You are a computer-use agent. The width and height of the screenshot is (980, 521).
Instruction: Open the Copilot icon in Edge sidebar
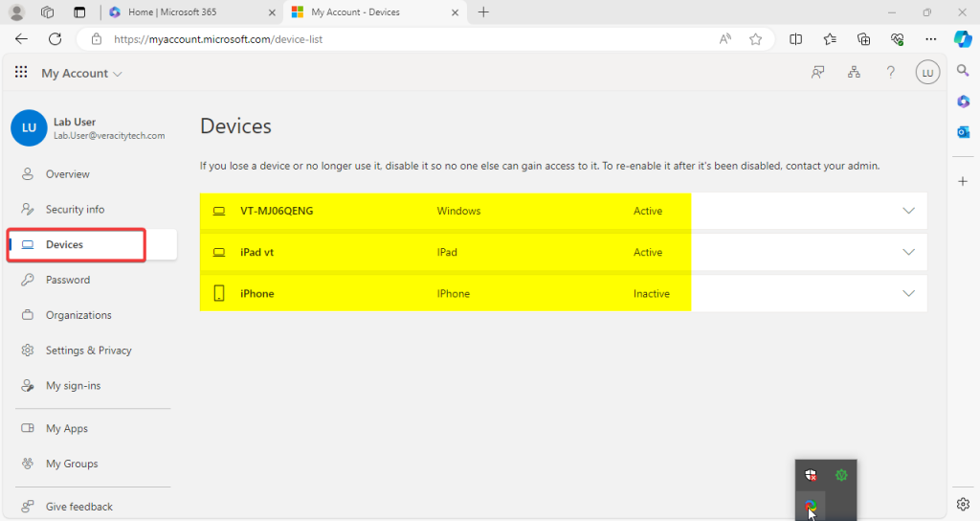(963, 39)
